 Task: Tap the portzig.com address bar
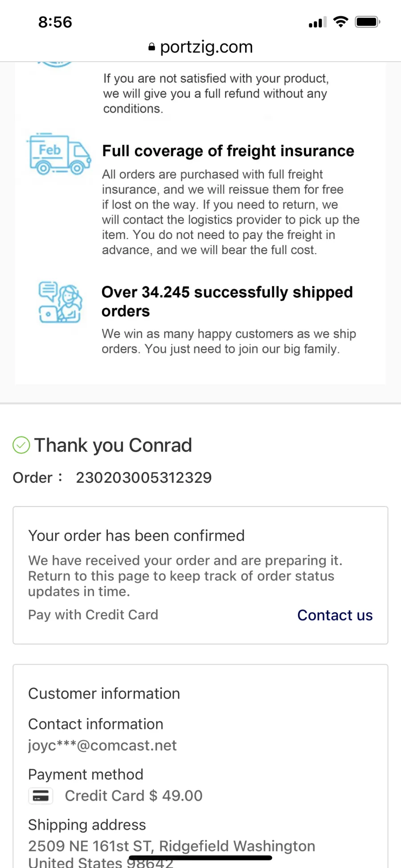(x=200, y=47)
